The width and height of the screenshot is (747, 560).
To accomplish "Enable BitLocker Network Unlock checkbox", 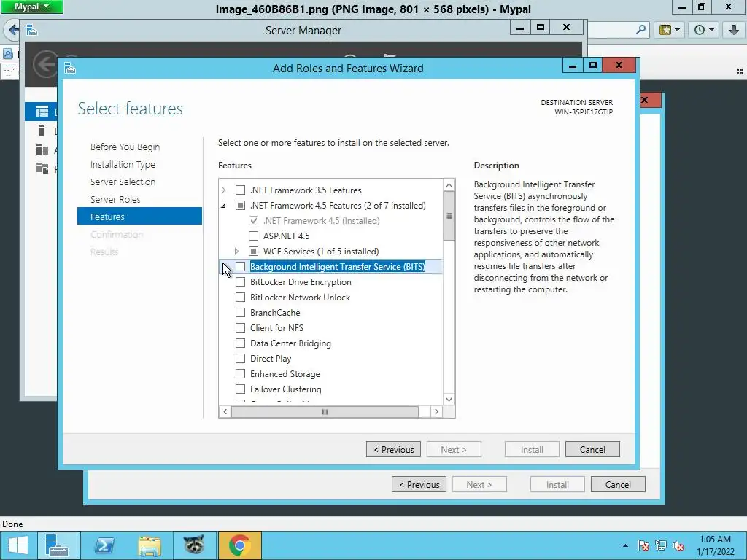I will [x=241, y=297].
